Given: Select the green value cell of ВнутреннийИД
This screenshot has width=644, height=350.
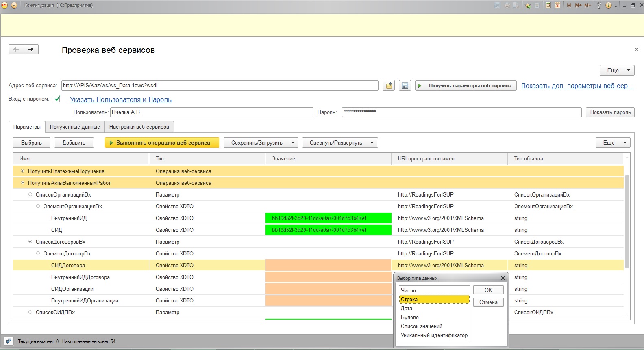Looking at the screenshot, I should click(x=329, y=218).
